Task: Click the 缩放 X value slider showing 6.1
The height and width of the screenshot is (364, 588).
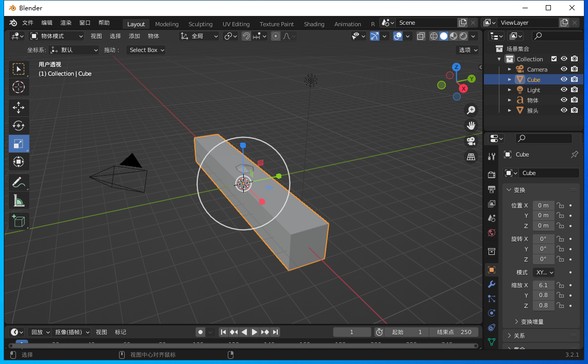Action: [x=543, y=285]
